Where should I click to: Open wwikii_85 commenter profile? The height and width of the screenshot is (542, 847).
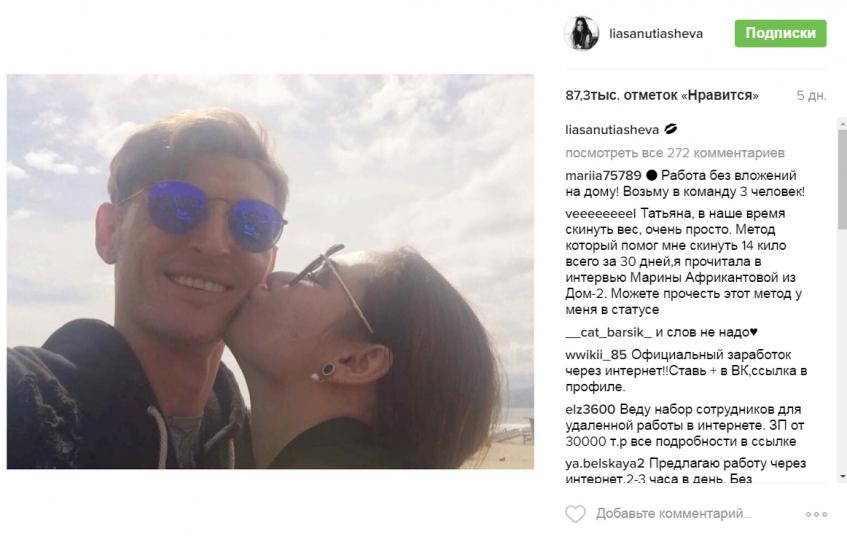pos(596,355)
